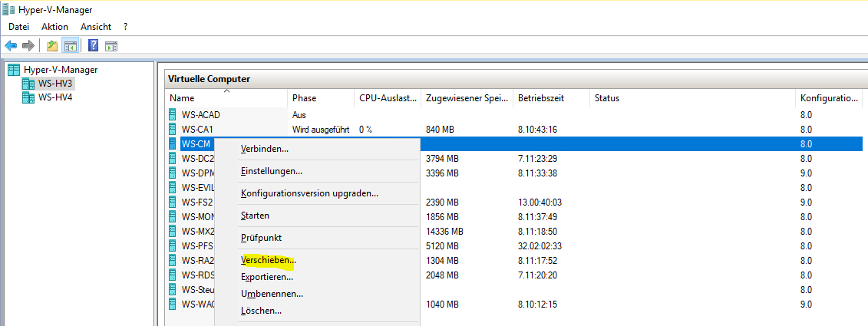
Task: Click the 3794 MB memory value
Action: [442, 158]
